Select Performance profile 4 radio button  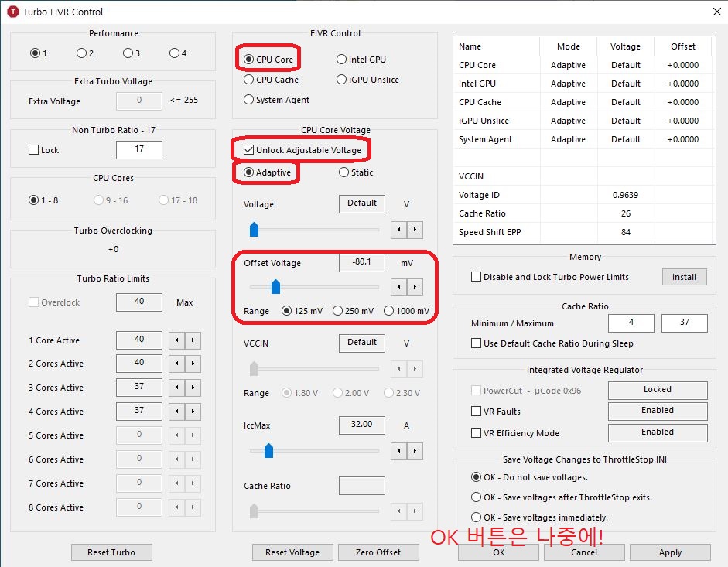point(174,53)
